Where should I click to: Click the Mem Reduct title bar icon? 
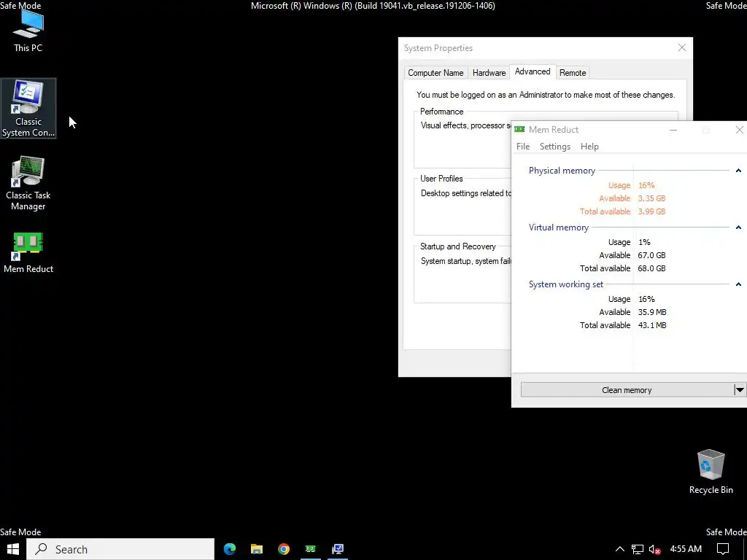(x=519, y=130)
